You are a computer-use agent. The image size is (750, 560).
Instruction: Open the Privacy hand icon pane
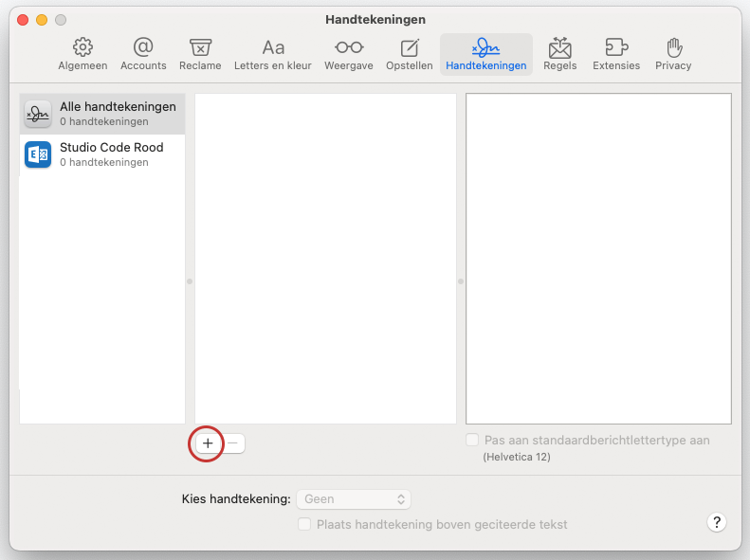tap(673, 54)
